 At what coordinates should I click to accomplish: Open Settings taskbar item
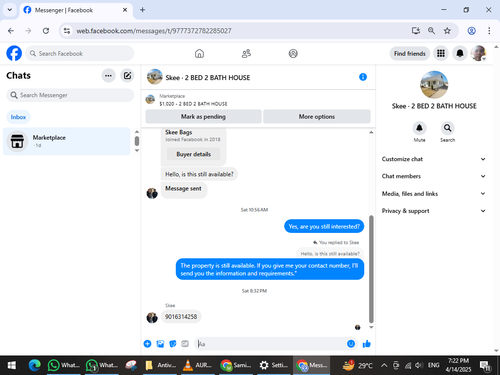click(274, 365)
